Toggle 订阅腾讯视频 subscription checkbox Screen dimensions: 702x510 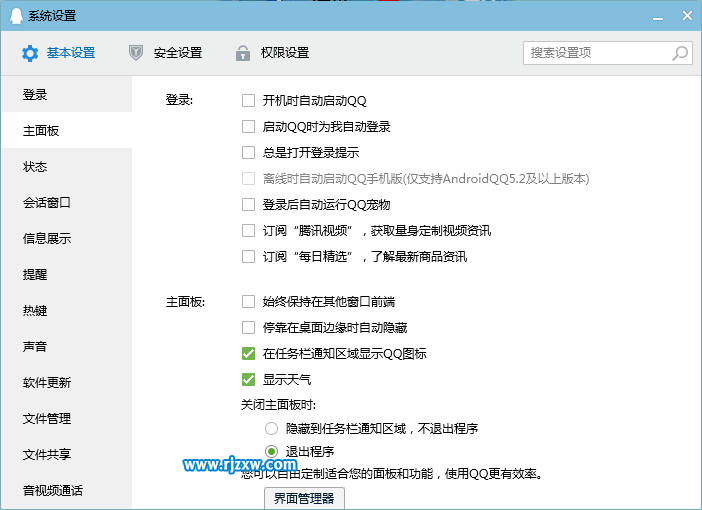pyautogui.click(x=248, y=231)
